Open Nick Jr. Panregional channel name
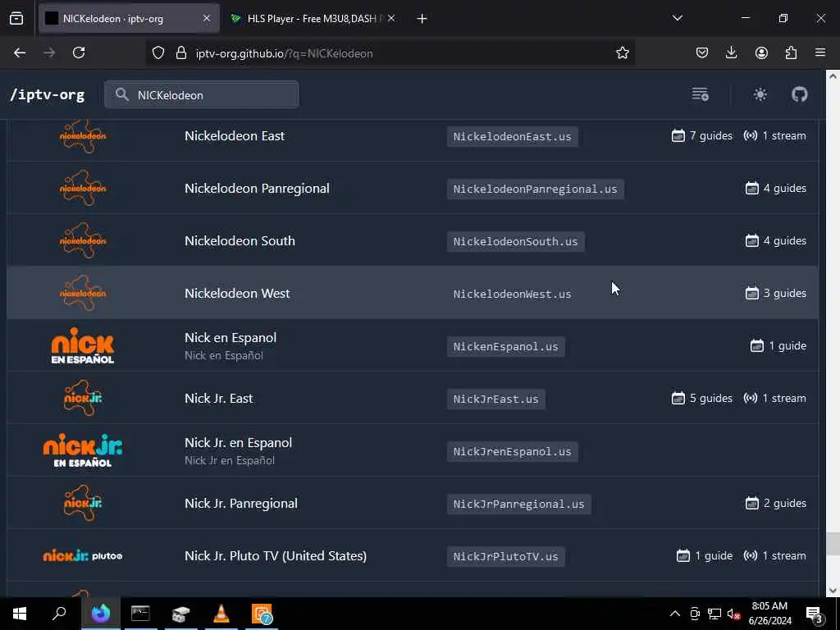The height and width of the screenshot is (630, 840). coord(240,504)
